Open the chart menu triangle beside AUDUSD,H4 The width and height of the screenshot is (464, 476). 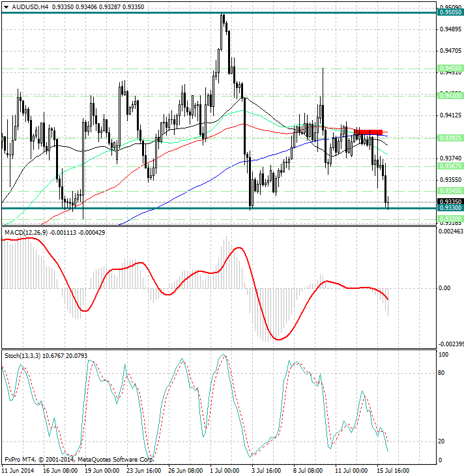pyautogui.click(x=6, y=7)
